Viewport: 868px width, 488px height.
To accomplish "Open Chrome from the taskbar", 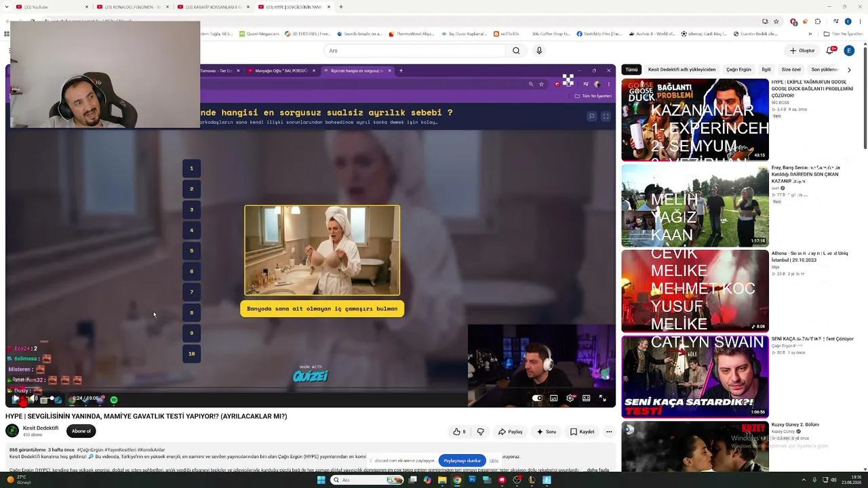I will click(457, 480).
